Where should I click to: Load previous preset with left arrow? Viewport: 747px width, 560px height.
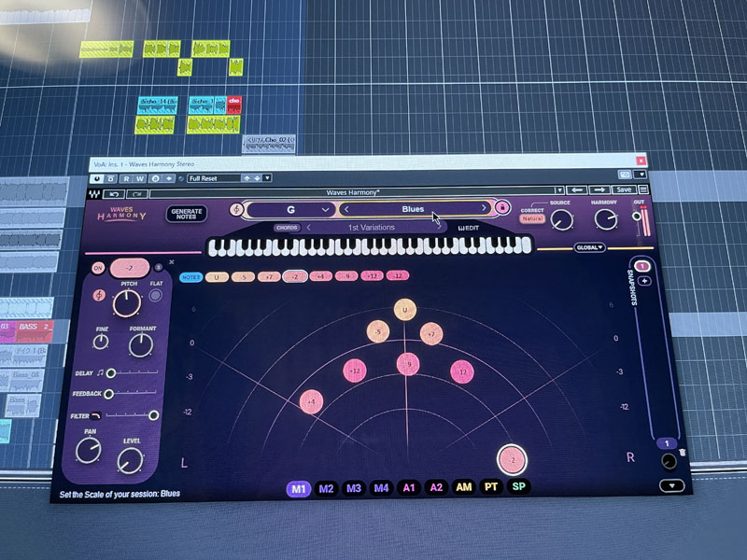pyautogui.click(x=577, y=190)
